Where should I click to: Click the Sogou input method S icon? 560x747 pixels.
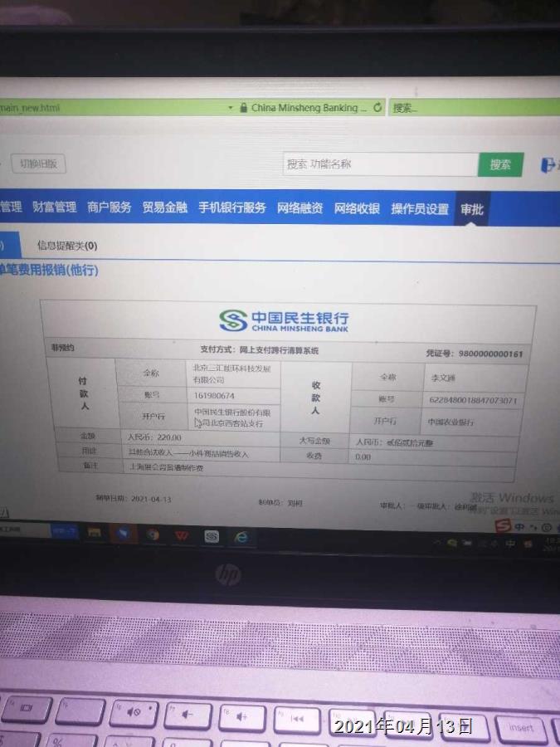click(503, 525)
